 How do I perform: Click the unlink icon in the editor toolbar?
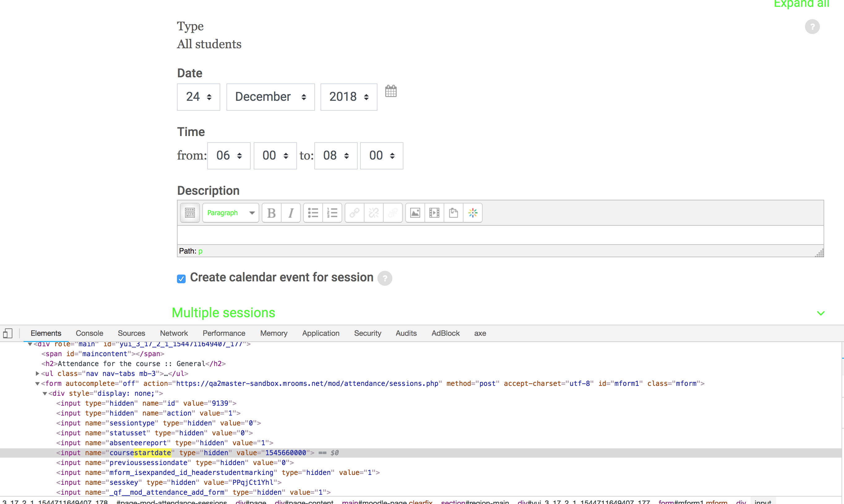373,213
